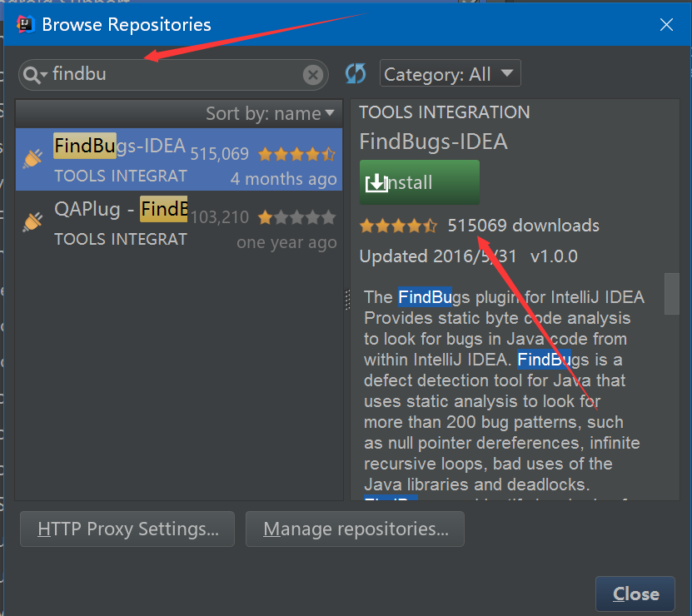Install the FindBugs-IDEA plugin

(420, 182)
